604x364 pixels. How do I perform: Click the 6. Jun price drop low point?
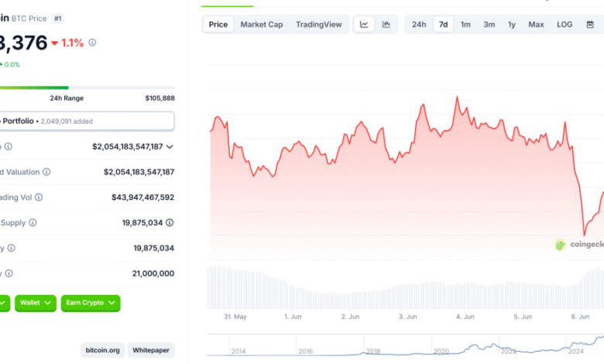pos(585,234)
